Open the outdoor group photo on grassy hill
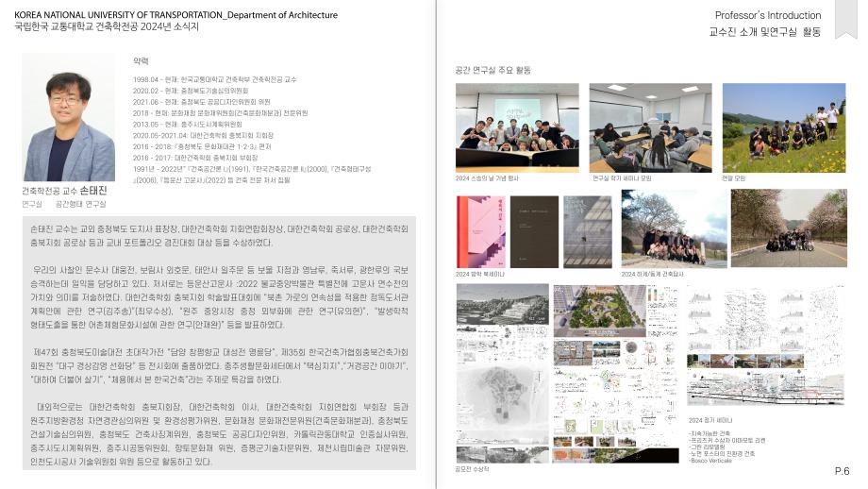This screenshot has height=489, width=868. 784,127
